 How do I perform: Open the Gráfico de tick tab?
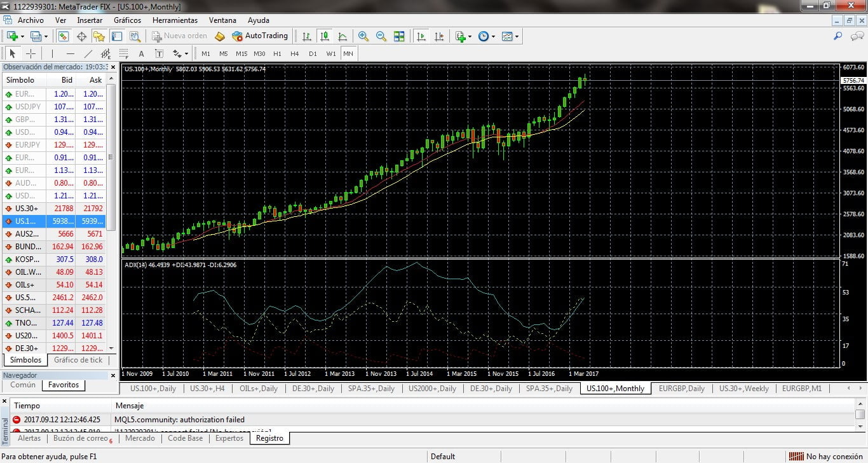78,360
